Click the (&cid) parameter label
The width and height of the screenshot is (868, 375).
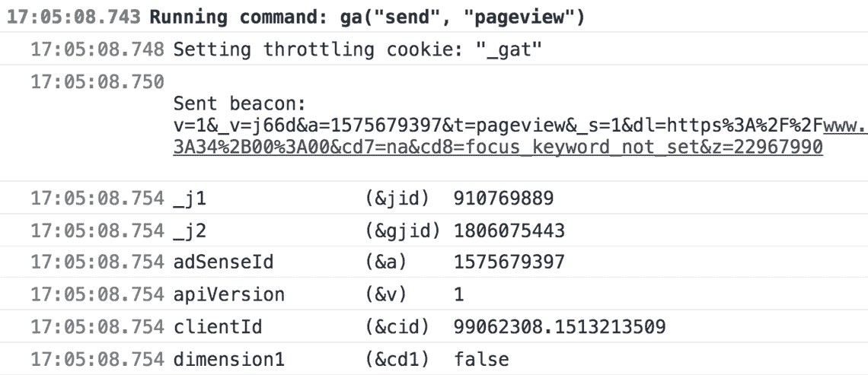[394, 327]
